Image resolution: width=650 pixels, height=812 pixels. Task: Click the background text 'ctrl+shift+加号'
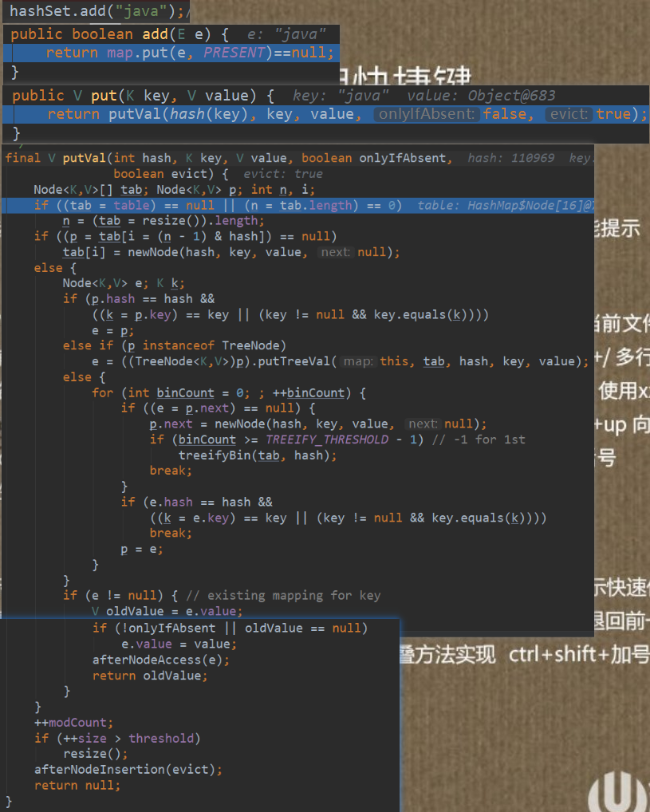coord(579,655)
